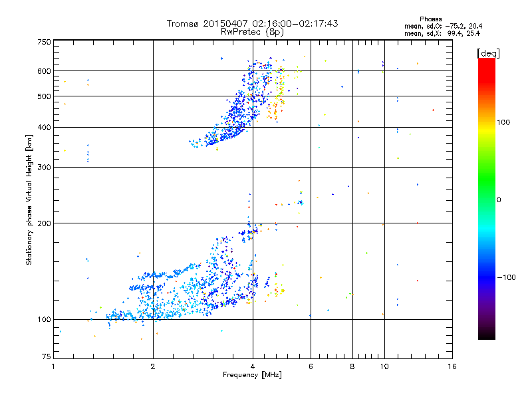Click the plot title 'Tromsø 20150407 02:16:00-02:17:43'
532x399 pixels.
click(x=252, y=23)
